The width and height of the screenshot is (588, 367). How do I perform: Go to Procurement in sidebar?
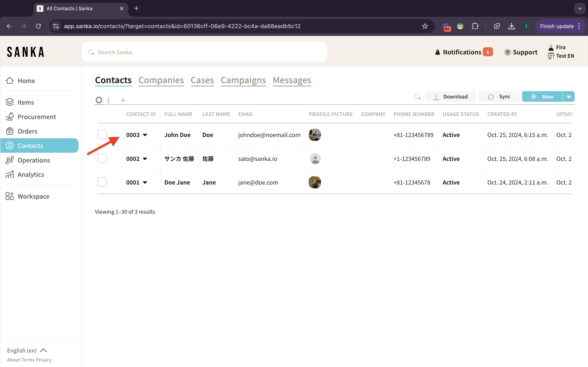point(37,117)
